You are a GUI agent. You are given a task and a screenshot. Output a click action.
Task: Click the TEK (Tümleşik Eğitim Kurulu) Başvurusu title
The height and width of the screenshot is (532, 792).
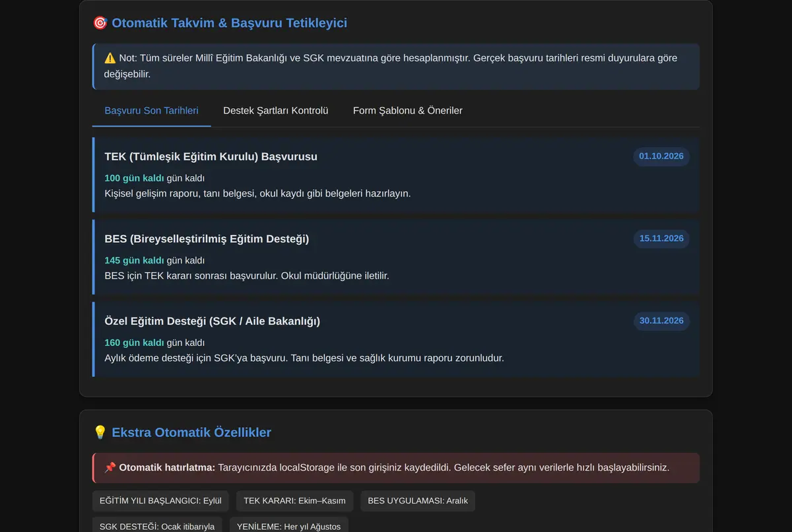click(x=211, y=156)
